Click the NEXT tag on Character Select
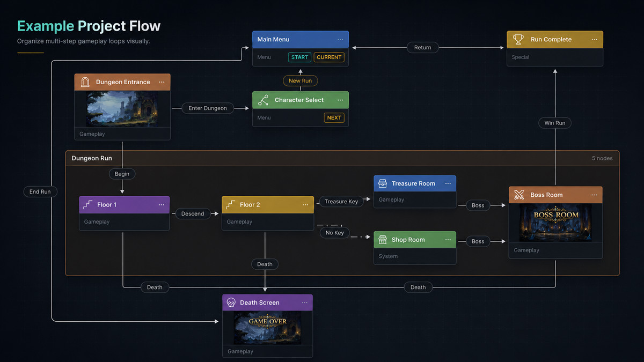The image size is (644, 362). [x=334, y=117]
